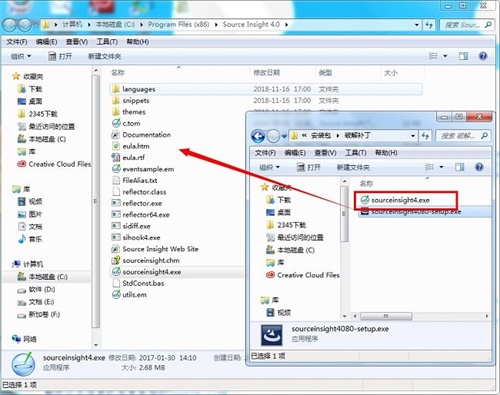The image size is (500, 395).
Task: Click 修改日期 column header
Action: coord(267,72)
